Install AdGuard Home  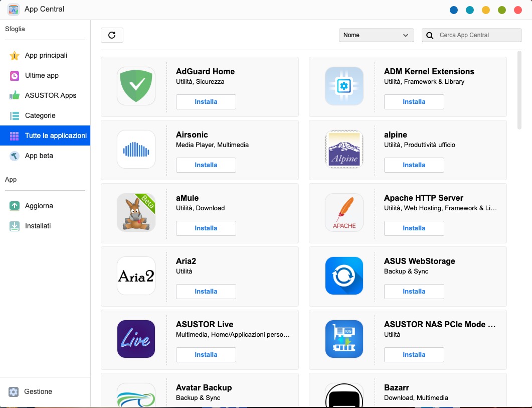[206, 102]
